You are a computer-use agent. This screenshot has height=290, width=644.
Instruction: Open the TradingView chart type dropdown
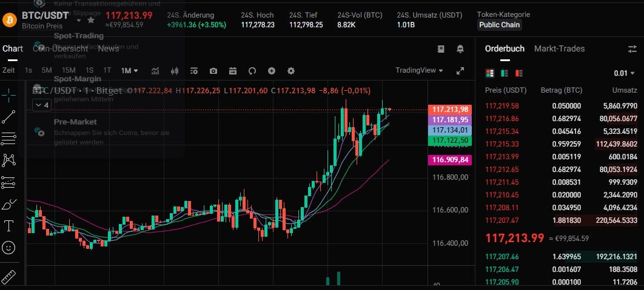tap(419, 70)
